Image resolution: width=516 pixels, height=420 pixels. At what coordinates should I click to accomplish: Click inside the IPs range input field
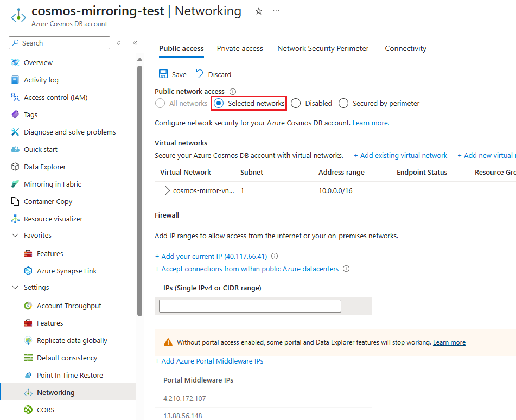250,306
